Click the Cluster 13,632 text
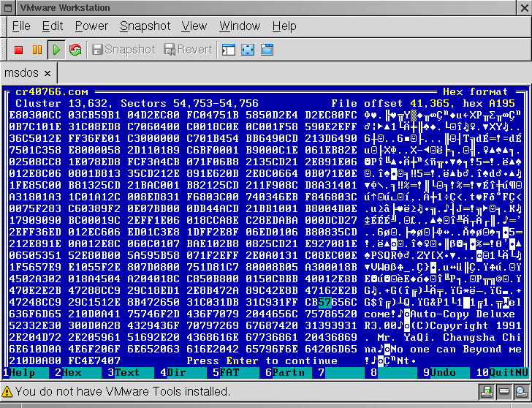 [x=61, y=104]
